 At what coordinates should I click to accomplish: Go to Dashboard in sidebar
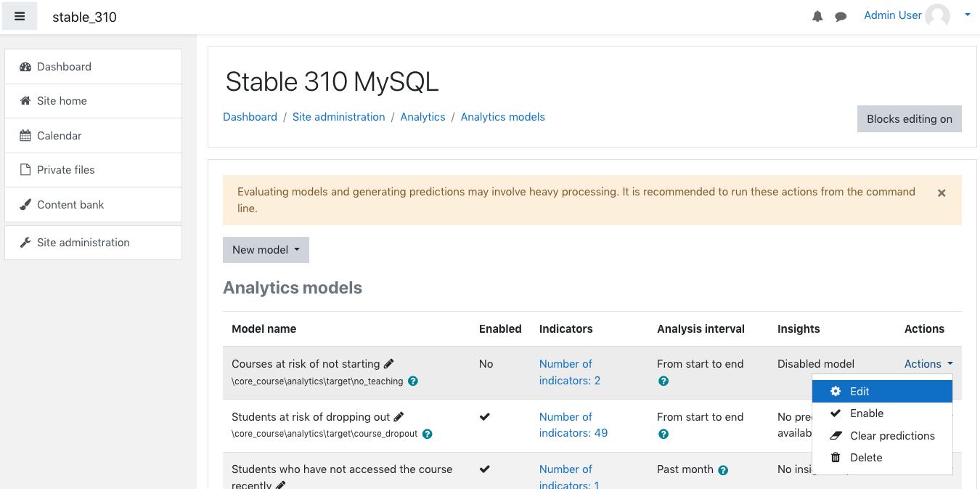[x=93, y=67]
